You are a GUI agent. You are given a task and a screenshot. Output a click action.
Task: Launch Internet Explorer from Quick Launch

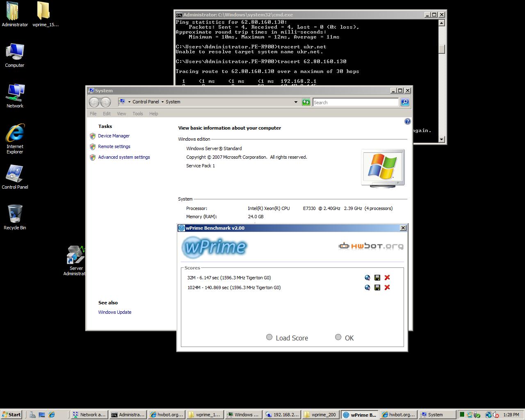(52, 415)
